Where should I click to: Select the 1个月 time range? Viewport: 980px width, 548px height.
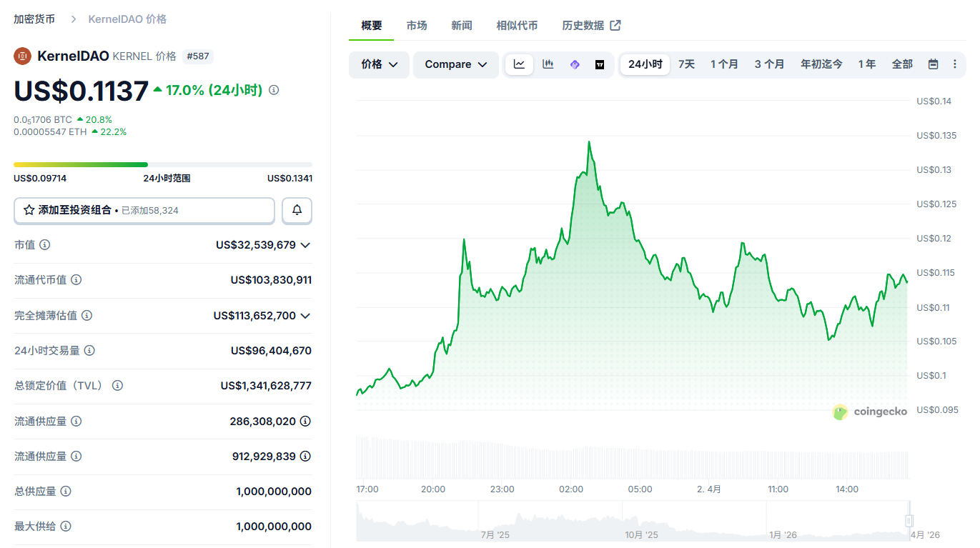click(724, 64)
